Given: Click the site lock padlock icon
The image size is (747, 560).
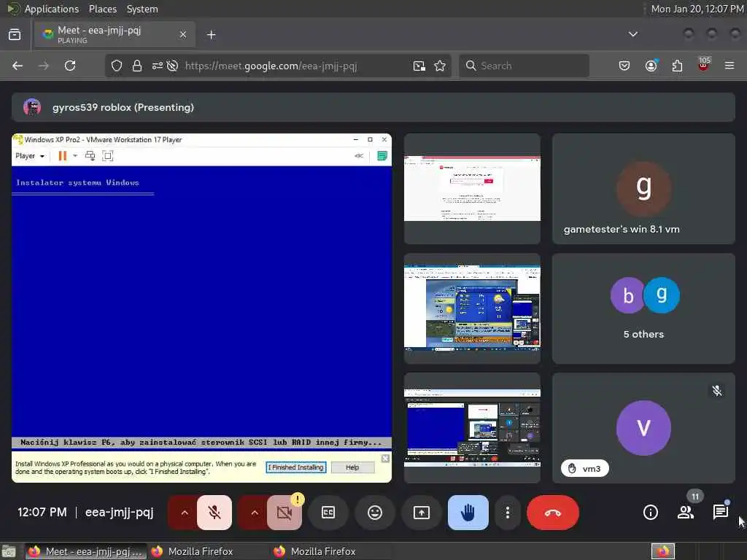Looking at the screenshot, I should [137, 66].
